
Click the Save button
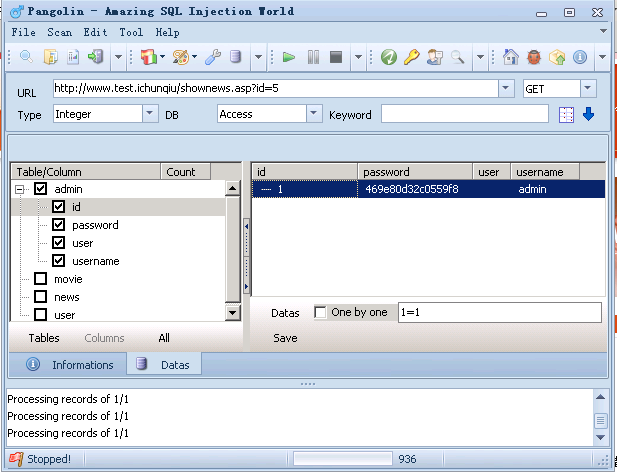click(x=285, y=338)
